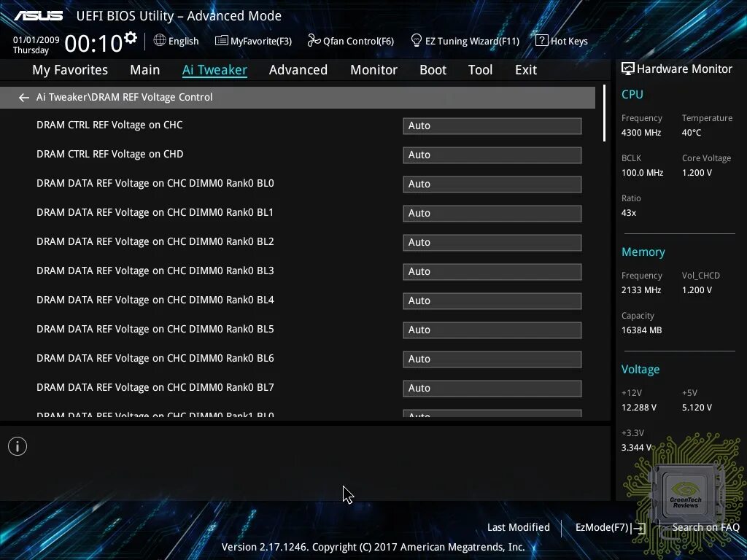
Task: Open date and time settings gear
Action: pyautogui.click(x=130, y=37)
